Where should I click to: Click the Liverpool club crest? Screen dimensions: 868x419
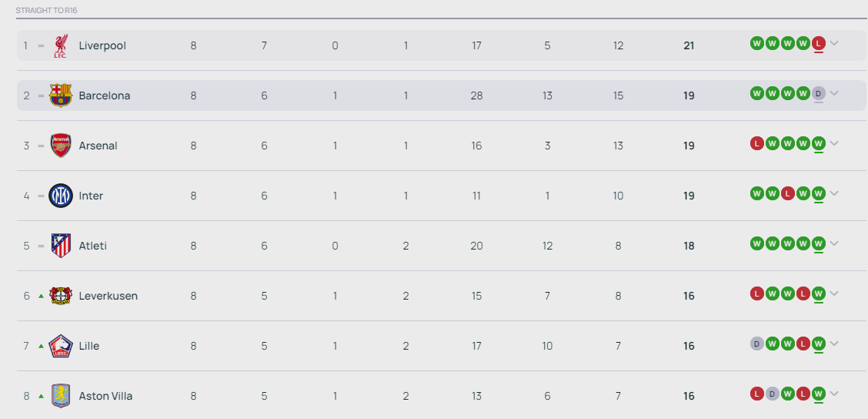tap(61, 45)
